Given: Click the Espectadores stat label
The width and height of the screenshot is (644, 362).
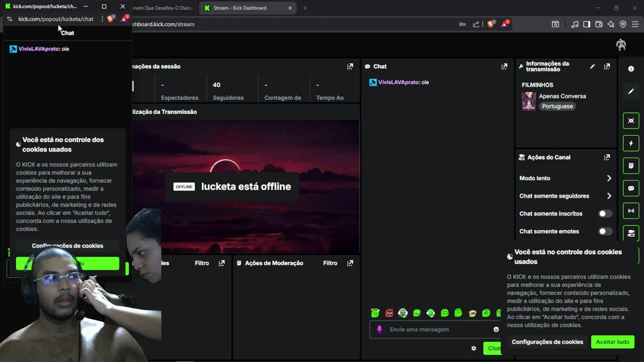Looking at the screenshot, I should point(180,98).
